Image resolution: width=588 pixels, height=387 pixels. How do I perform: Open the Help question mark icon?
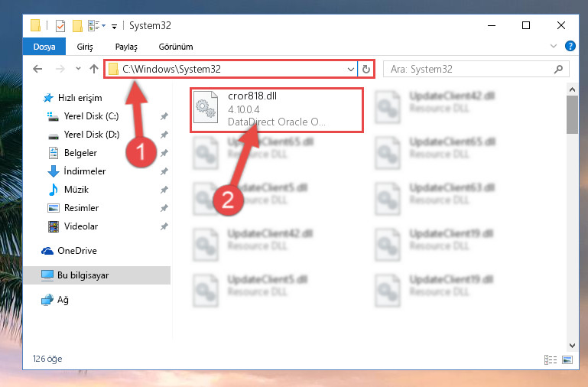[x=570, y=46]
